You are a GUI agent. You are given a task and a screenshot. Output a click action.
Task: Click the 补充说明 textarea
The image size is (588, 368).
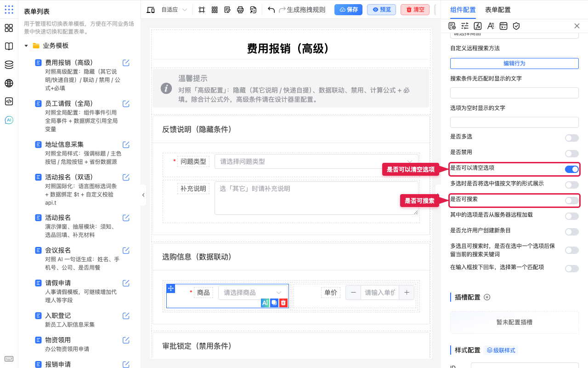[317, 198]
